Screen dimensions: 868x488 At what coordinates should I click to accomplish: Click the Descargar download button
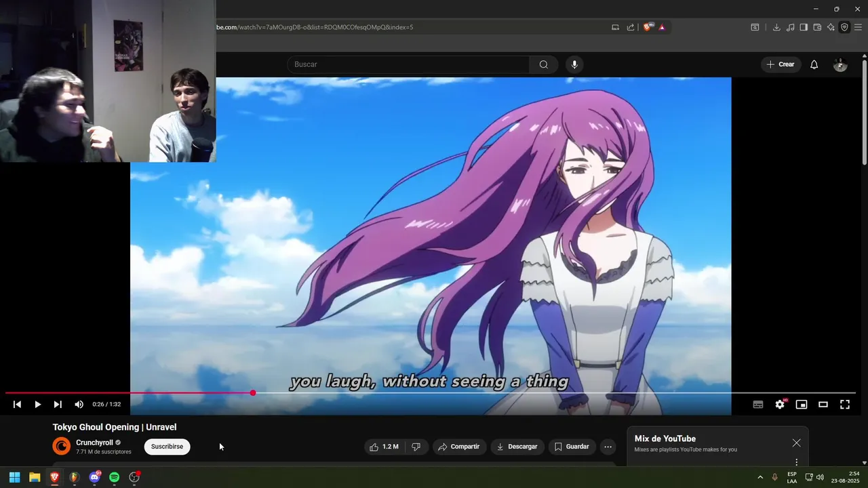tap(517, 447)
